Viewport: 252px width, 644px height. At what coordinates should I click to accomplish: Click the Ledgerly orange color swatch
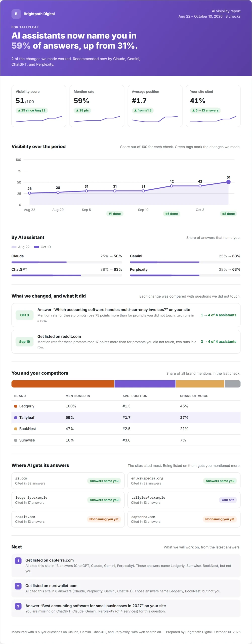[x=16, y=406]
